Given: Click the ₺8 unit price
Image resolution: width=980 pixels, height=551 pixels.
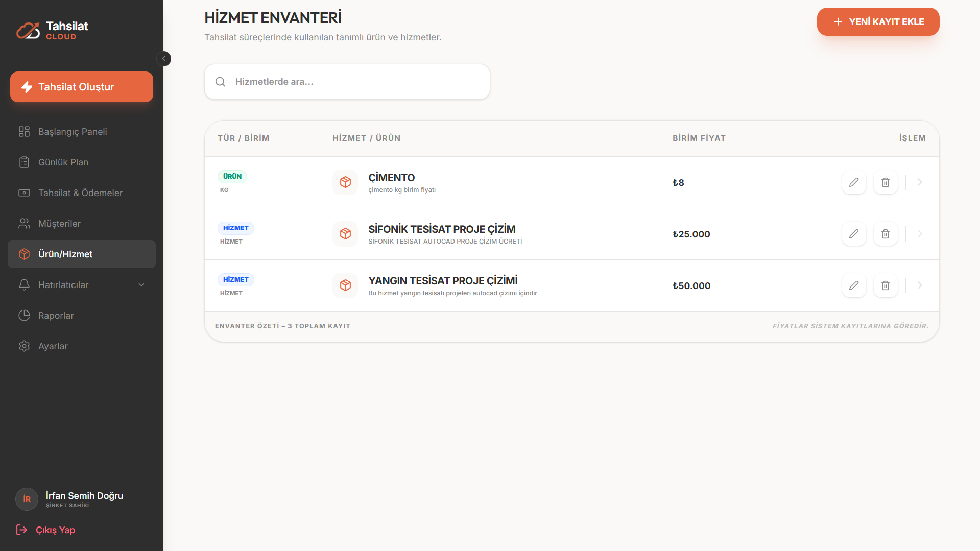Looking at the screenshot, I should (x=678, y=183).
